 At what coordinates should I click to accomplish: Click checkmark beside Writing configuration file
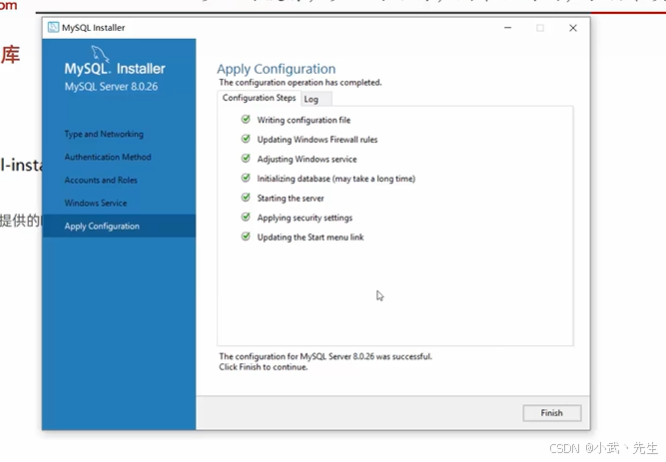coord(246,119)
